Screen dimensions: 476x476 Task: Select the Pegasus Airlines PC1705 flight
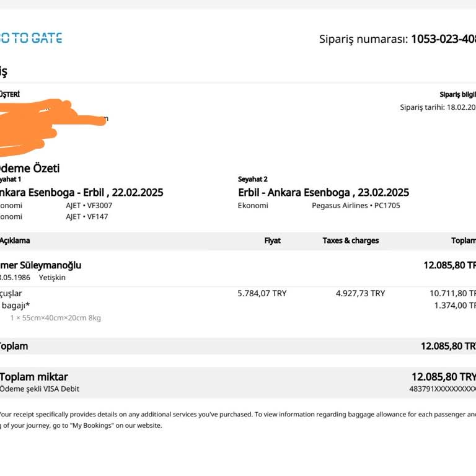click(x=356, y=205)
